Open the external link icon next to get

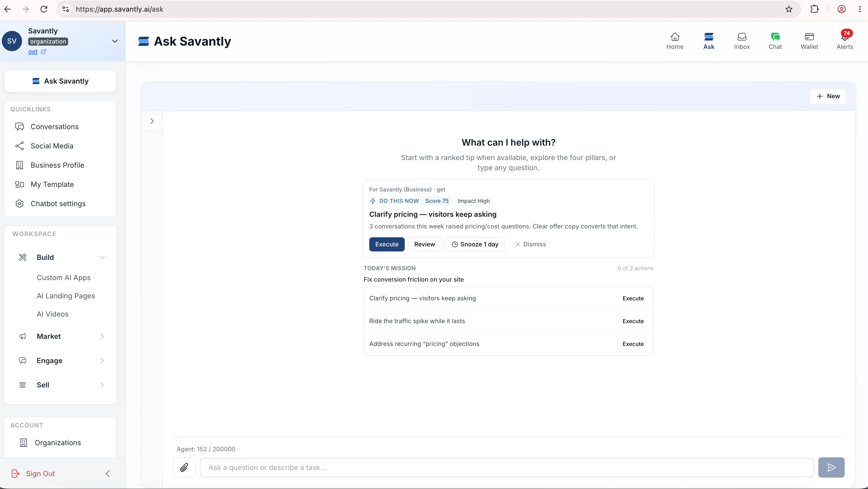(44, 52)
